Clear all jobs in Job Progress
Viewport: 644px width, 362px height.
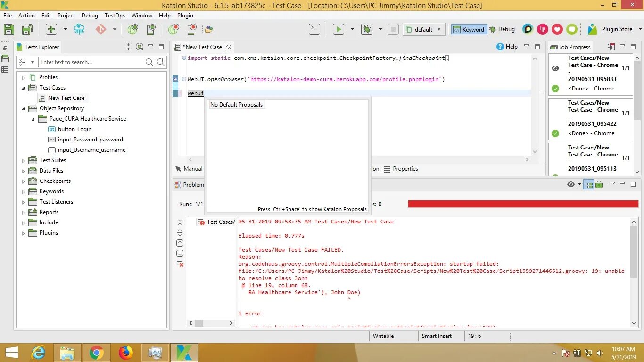pos(612,47)
